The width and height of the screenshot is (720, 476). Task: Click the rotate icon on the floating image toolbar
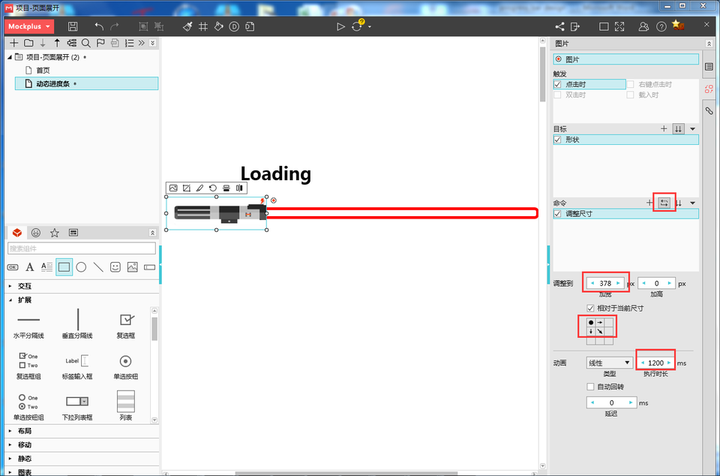point(213,188)
